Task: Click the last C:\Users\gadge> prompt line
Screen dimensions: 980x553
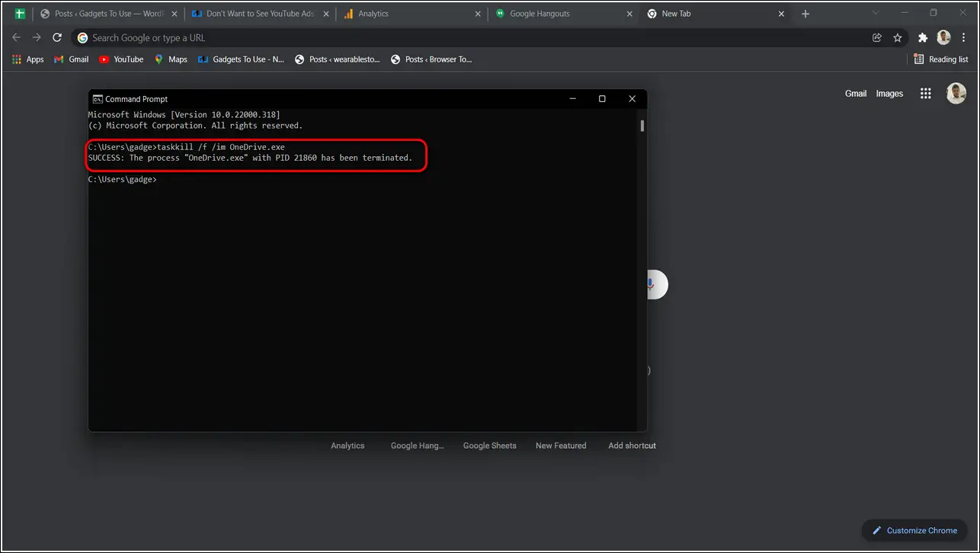Action: tap(123, 180)
